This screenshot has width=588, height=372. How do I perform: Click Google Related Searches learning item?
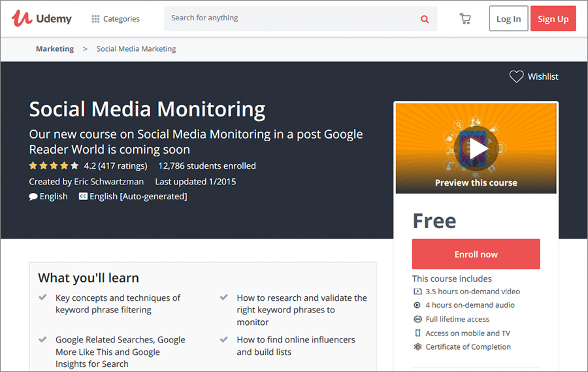coord(120,352)
